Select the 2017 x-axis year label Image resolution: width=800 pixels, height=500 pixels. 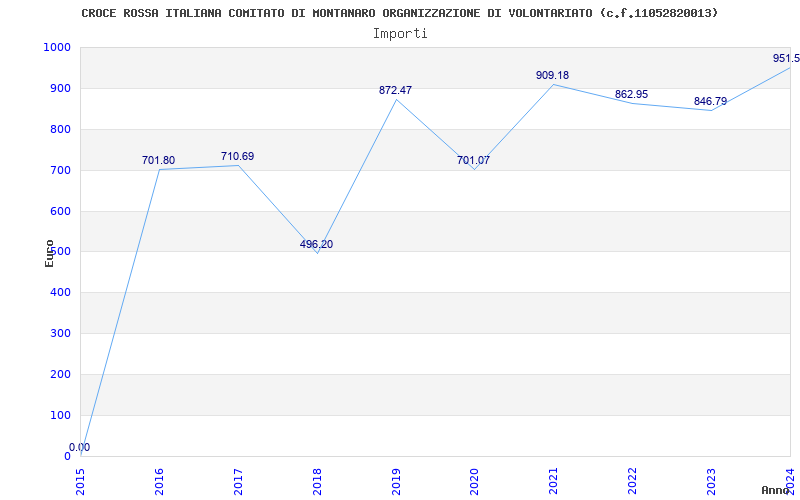click(x=238, y=481)
